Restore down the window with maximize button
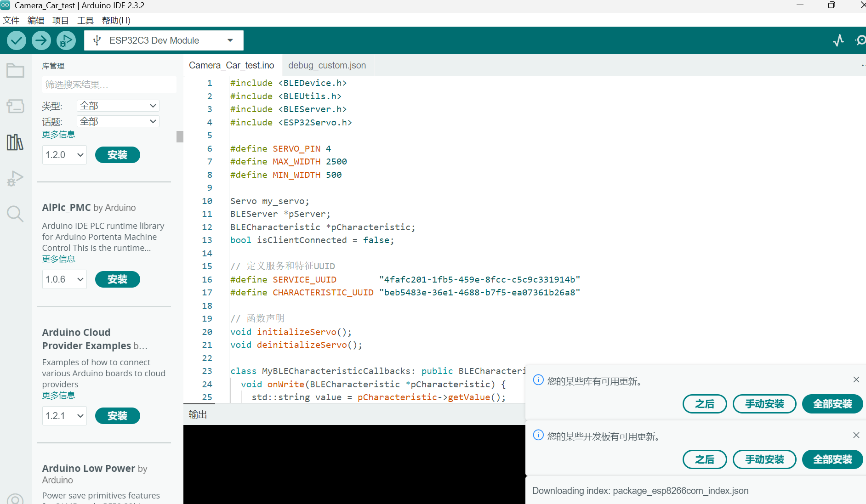 pos(832,6)
